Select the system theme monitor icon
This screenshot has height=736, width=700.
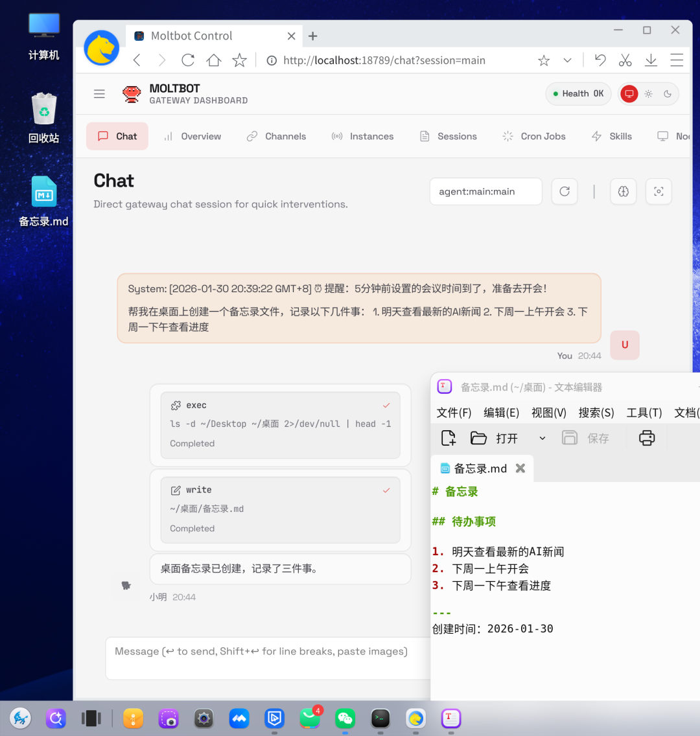[x=629, y=94]
